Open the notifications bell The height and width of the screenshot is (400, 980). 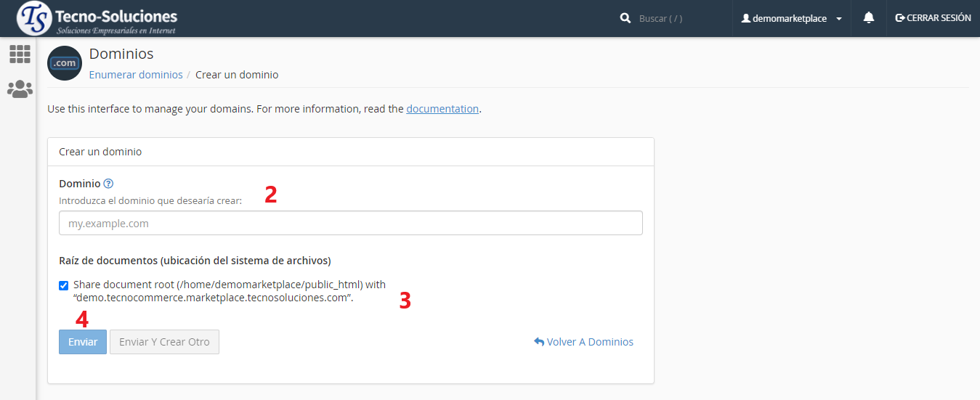(x=868, y=18)
